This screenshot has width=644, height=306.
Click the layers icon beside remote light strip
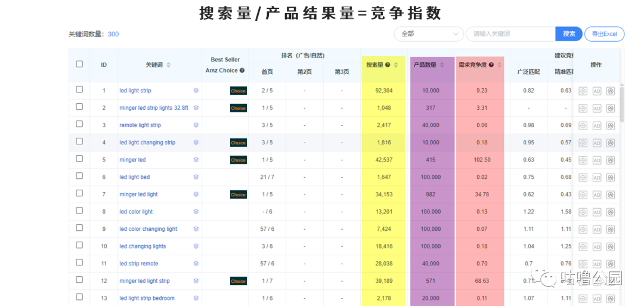196,125
